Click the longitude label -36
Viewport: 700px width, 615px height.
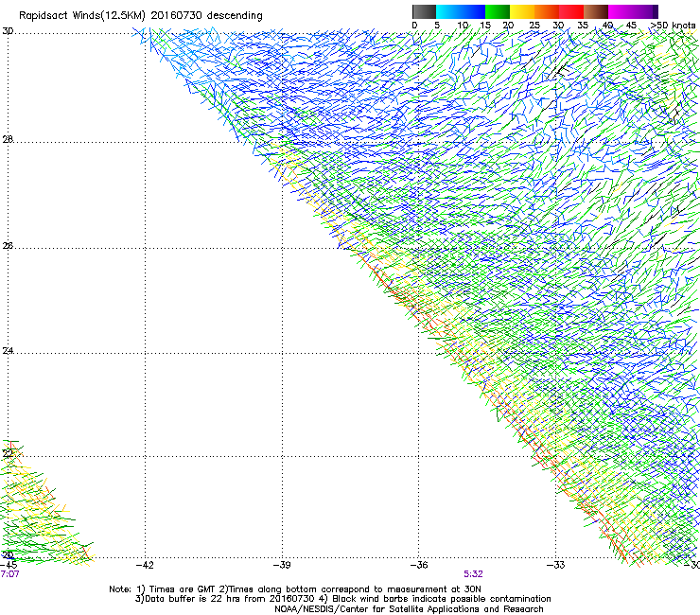pos(419,565)
